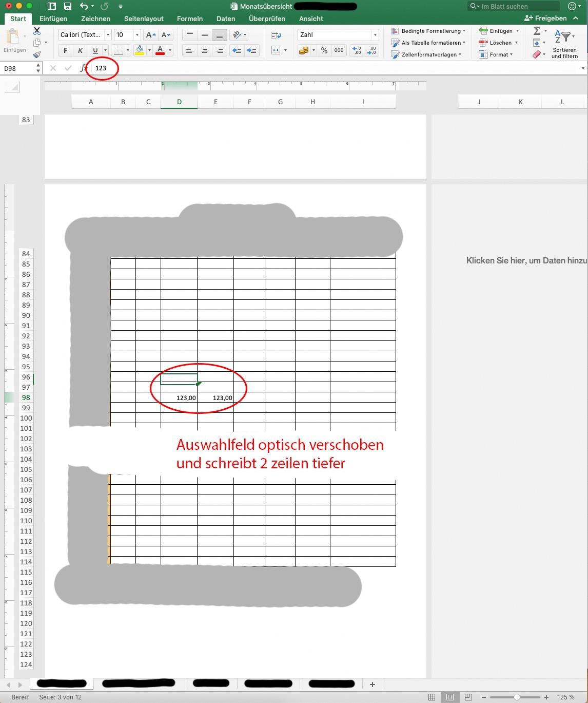
Task: Go to the Daten ribbon tab
Action: (226, 18)
